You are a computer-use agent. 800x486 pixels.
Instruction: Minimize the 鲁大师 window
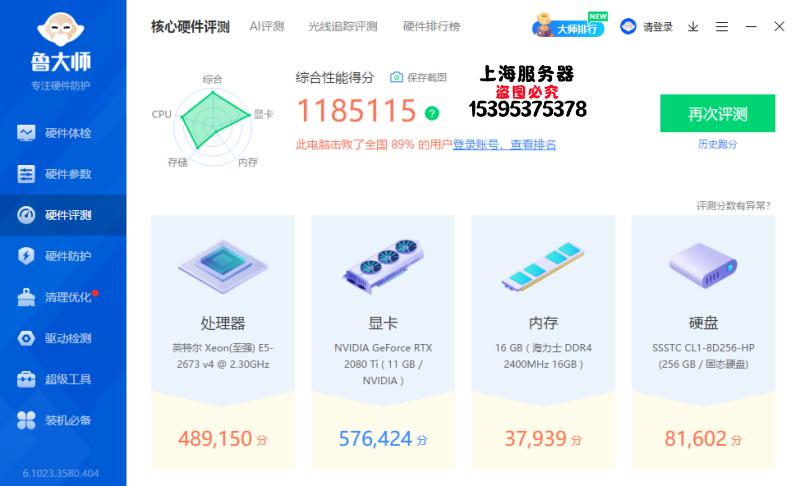pyautogui.click(x=751, y=27)
